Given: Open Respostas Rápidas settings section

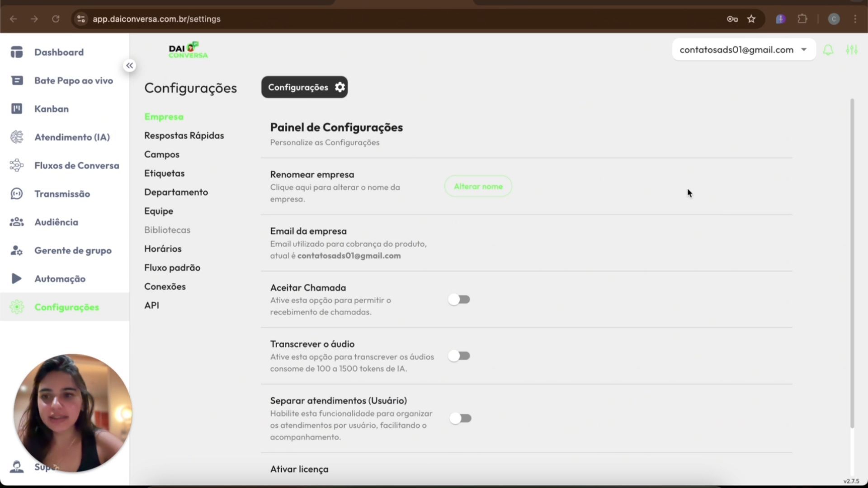Looking at the screenshot, I should (184, 136).
